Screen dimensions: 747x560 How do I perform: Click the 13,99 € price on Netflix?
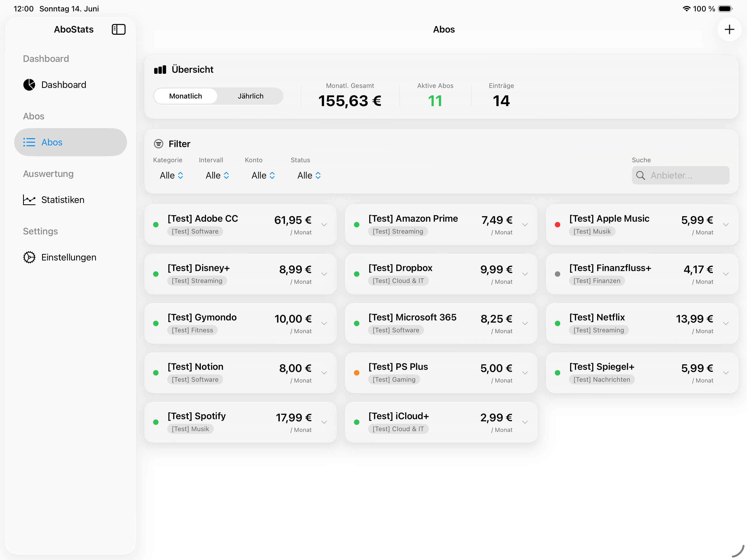click(x=694, y=319)
